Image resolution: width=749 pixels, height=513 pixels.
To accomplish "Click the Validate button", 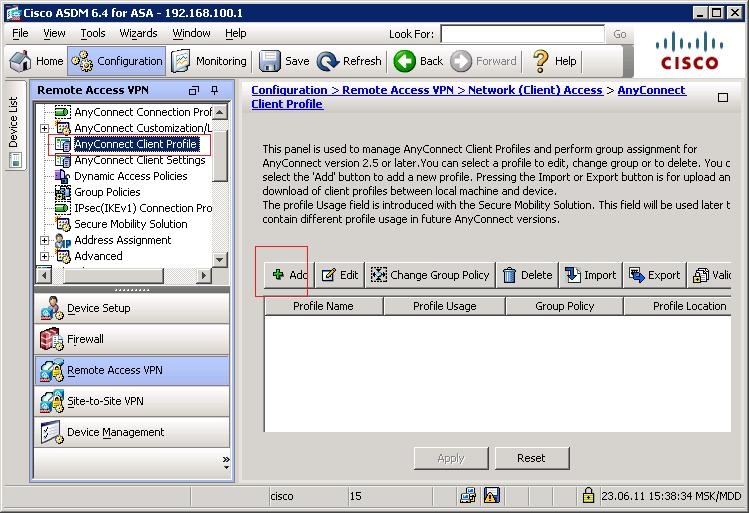I will (710, 275).
